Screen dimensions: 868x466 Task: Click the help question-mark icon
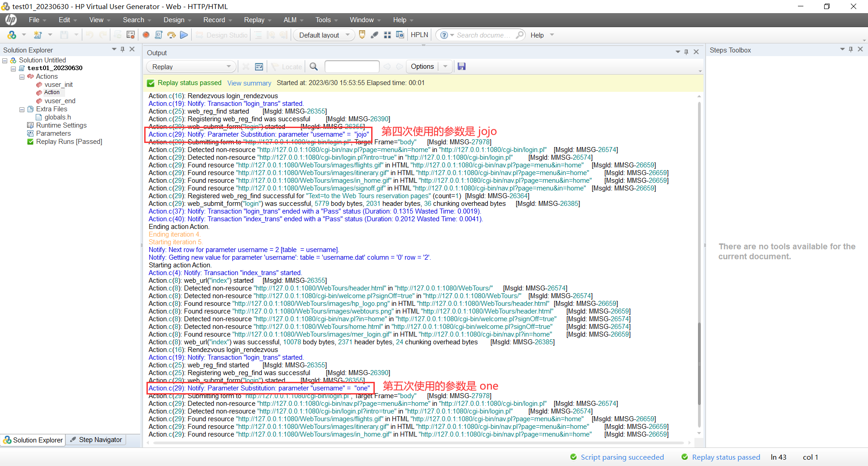[444, 35]
